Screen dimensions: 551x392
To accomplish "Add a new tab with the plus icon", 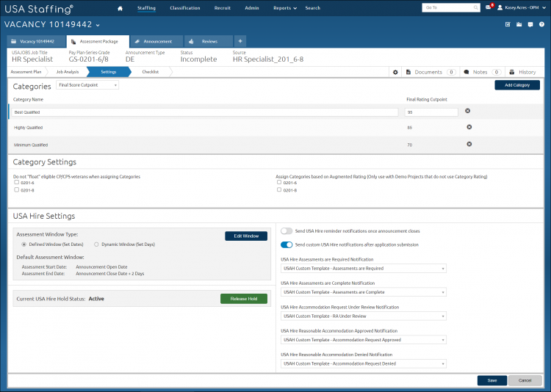I will 240,41.
